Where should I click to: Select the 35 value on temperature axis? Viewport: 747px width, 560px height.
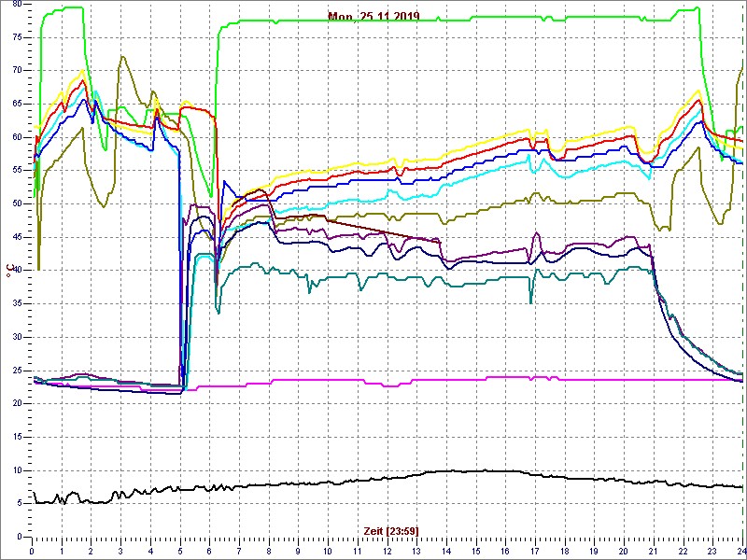click(x=17, y=304)
